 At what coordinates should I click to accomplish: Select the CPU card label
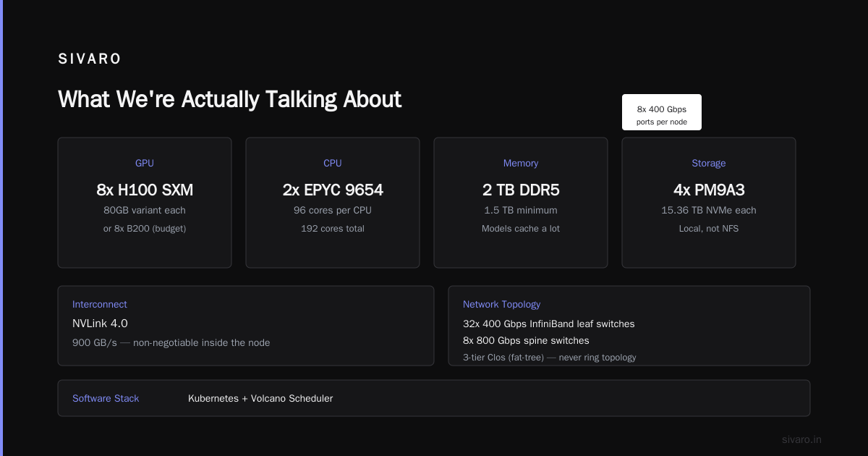click(333, 164)
